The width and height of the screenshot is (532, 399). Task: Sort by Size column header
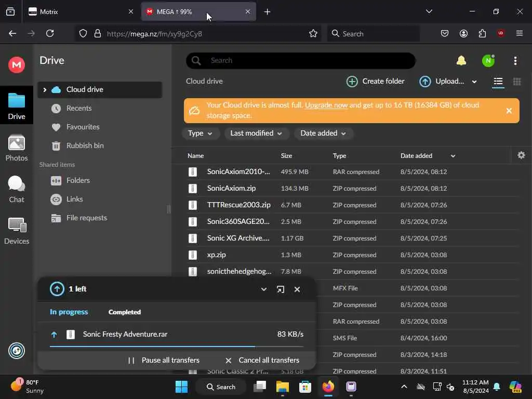(286, 156)
